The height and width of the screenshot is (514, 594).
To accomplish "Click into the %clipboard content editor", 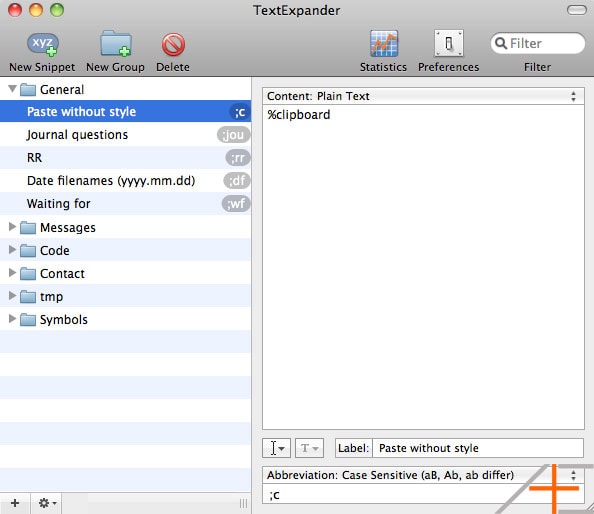I will 423,267.
